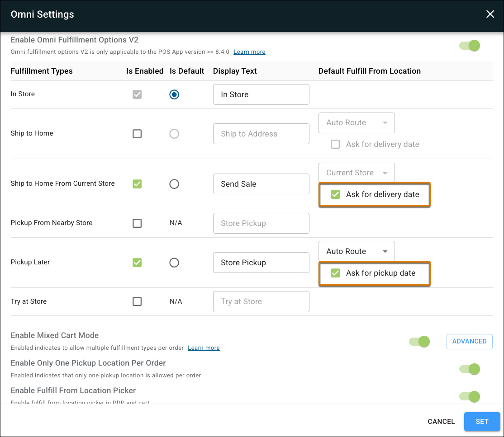The height and width of the screenshot is (437, 504).
Task: Open the Current Store location dropdown
Action: coord(357,173)
